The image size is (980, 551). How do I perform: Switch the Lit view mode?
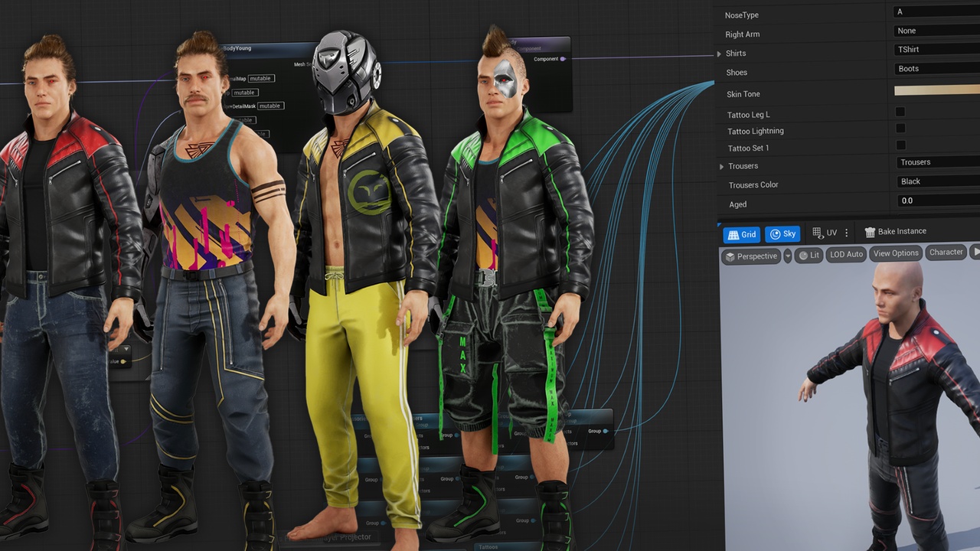pyautogui.click(x=808, y=256)
